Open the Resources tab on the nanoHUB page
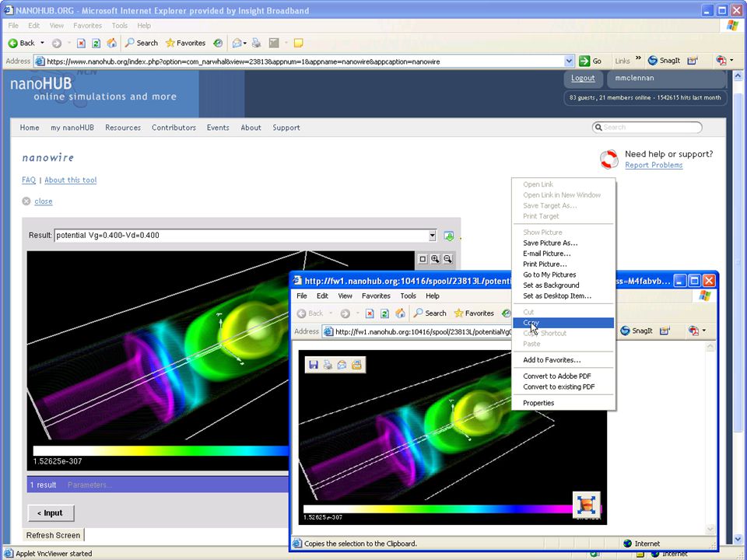747x560 pixels. pyautogui.click(x=123, y=128)
